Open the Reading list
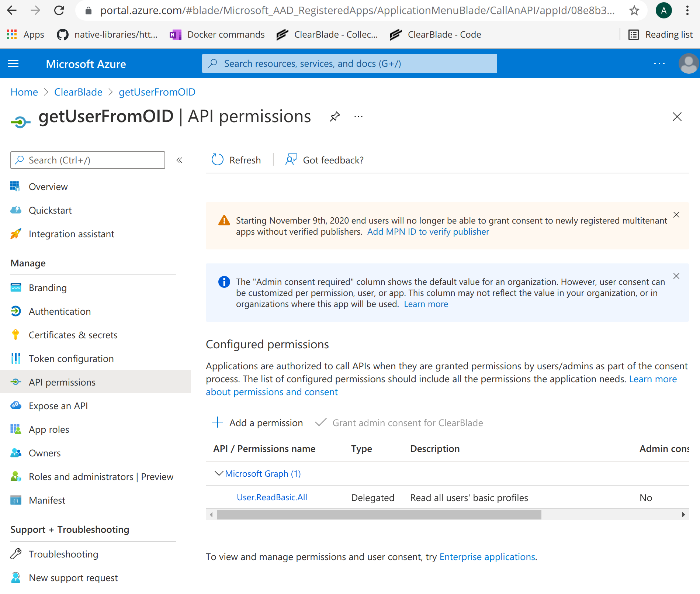 tap(661, 35)
